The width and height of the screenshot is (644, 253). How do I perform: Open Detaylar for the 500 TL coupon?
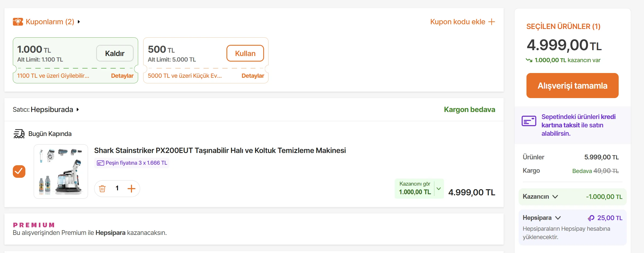pyautogui.click(x=253, y=76)
